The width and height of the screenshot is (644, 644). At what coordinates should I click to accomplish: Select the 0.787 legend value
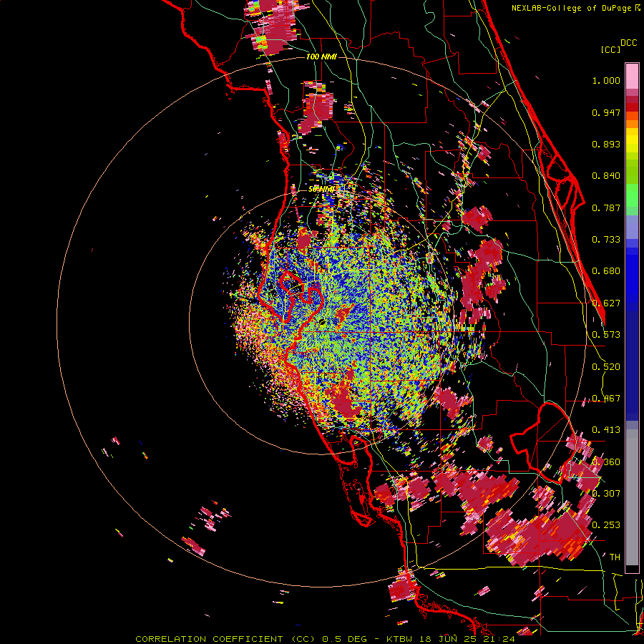coord(606,208)
